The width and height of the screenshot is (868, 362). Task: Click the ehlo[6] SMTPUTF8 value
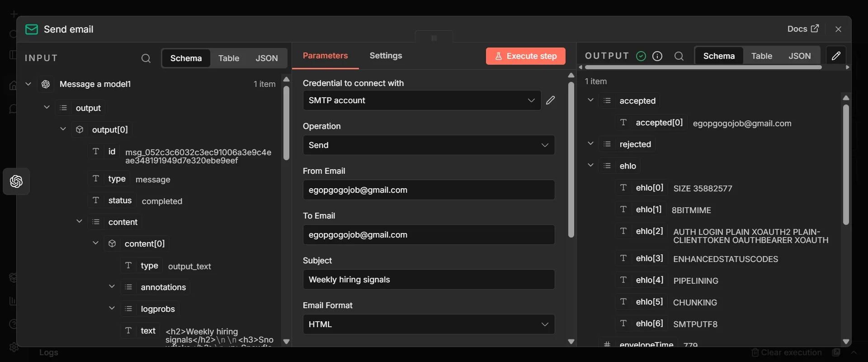tap(695, 324)
